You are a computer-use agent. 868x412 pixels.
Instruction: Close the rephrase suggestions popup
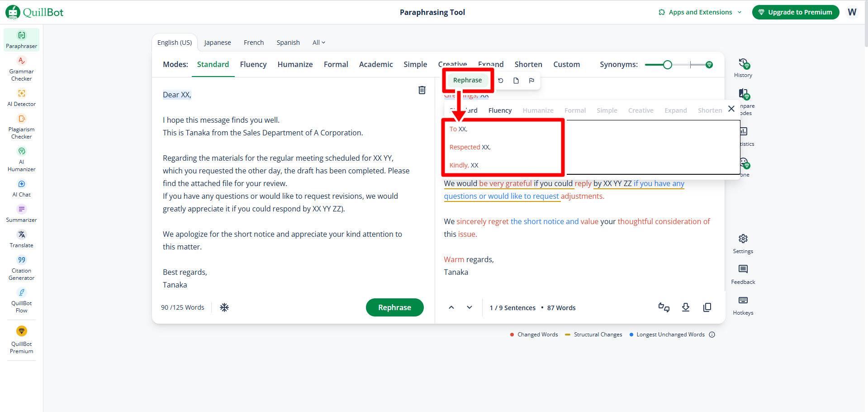731,109
